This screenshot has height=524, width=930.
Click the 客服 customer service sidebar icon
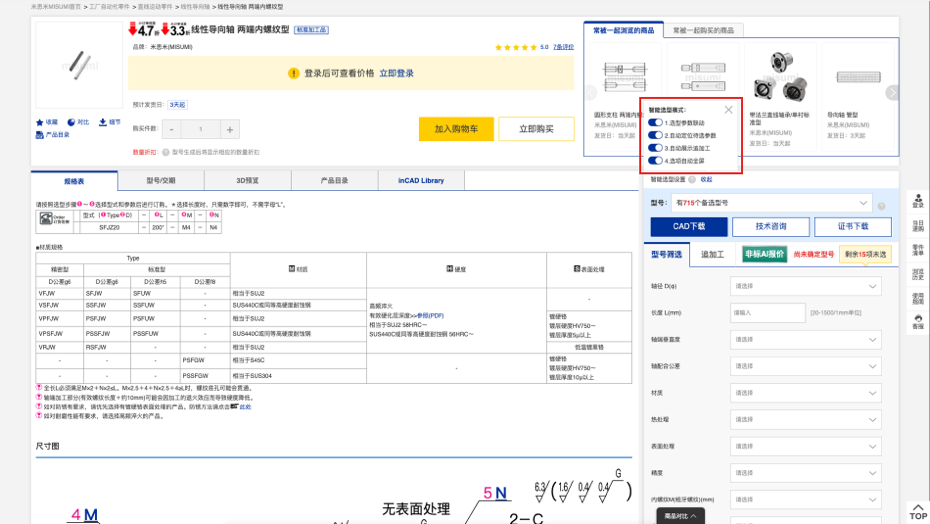click(x=918, y=323)
